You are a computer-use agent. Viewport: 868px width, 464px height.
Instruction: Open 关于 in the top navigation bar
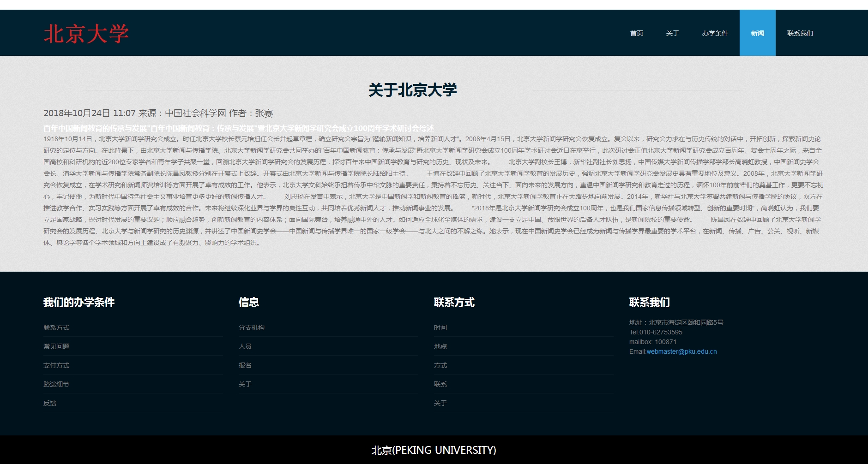point(672,33)
